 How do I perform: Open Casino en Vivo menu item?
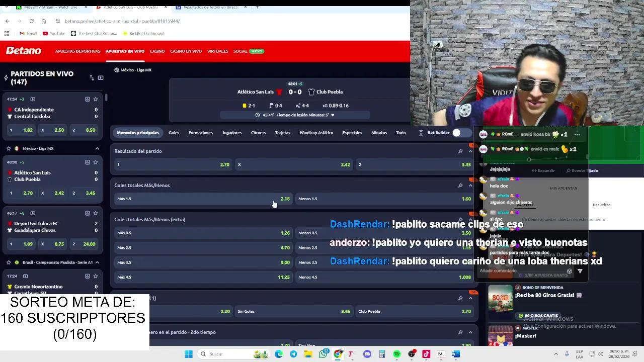(186, 51)
